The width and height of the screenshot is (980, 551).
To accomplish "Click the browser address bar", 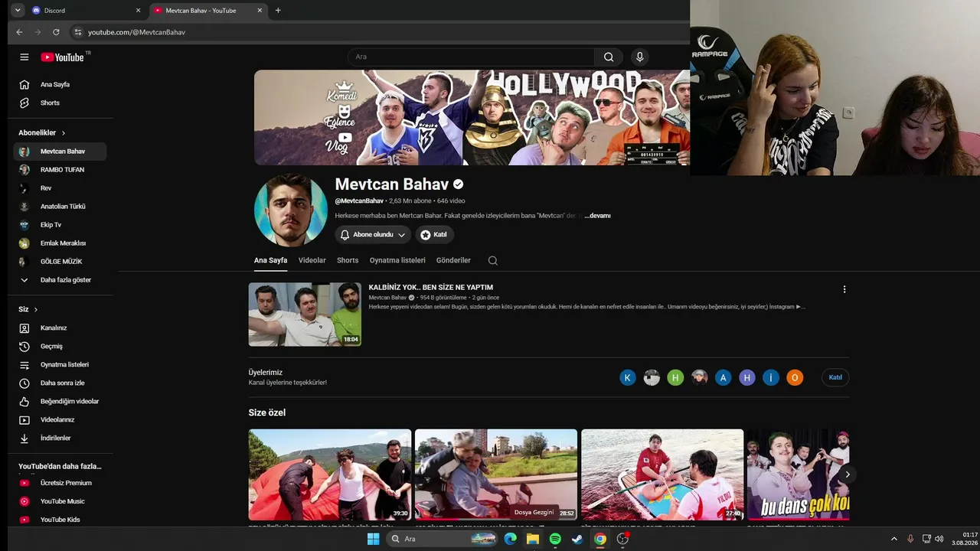I will [x=378, y=32].
